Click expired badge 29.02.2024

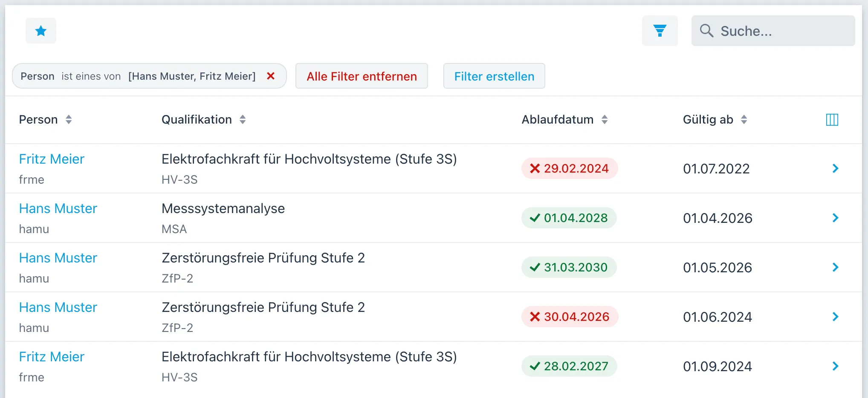coord(570,168)
